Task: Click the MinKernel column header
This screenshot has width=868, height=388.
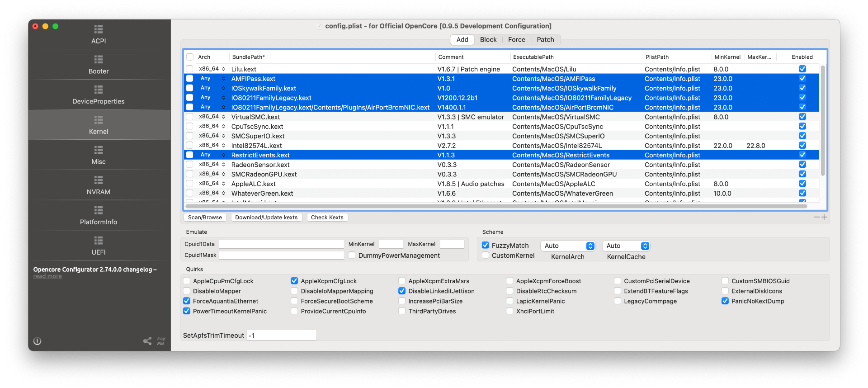Action: [727, 57]
